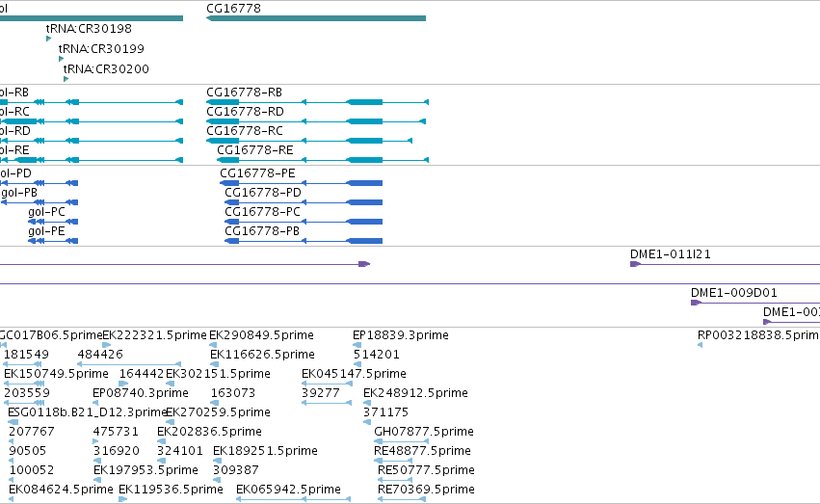820x504 pixels.
Task: Select the RE70369.5prime EST alignment
Action: tap(402, 499)
